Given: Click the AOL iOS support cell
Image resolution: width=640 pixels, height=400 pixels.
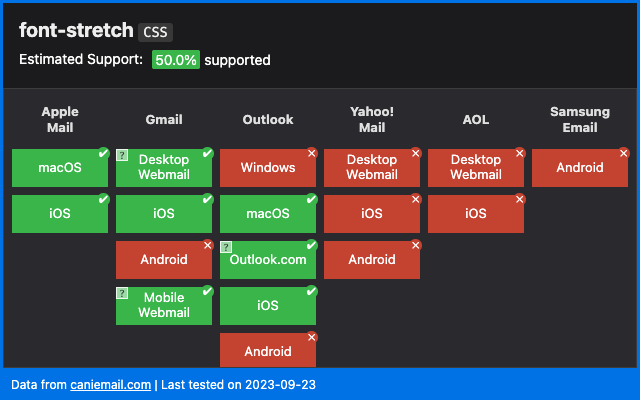Looking at the screenshot, I should 476,214.
